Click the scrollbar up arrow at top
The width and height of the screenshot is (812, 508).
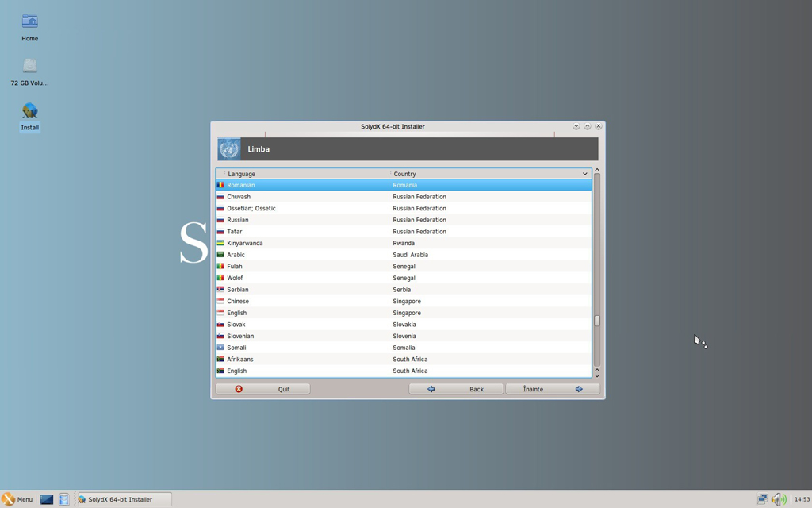click(597, 170)
